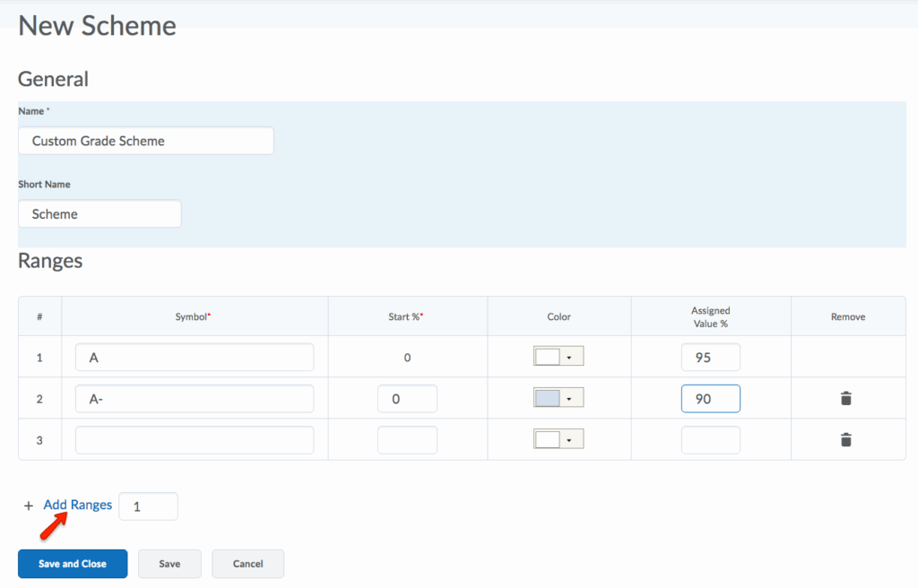
Task: Click the Short Name field containing Scheme
Action: tap(100, 214)
